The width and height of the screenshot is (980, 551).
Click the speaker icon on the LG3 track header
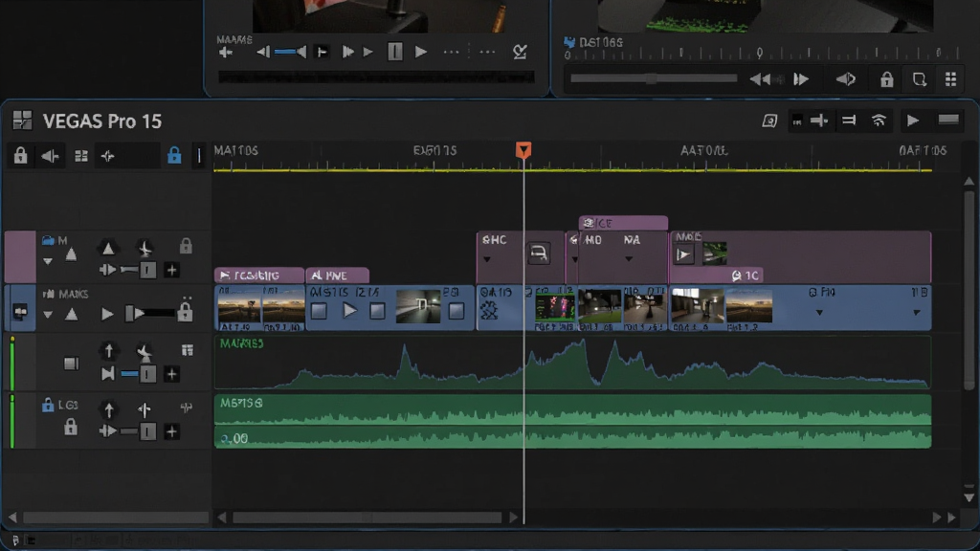coord(107,431)
